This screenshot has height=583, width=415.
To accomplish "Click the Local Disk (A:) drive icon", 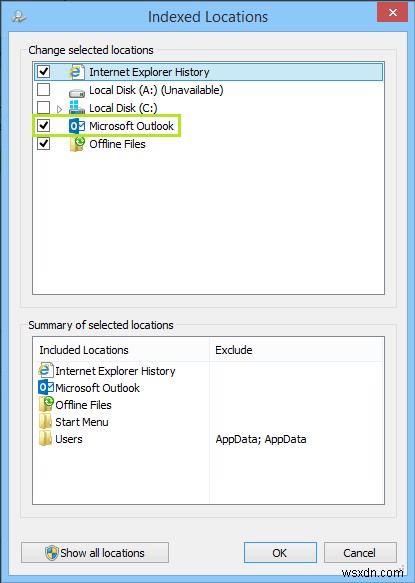I will coord(77,92).
